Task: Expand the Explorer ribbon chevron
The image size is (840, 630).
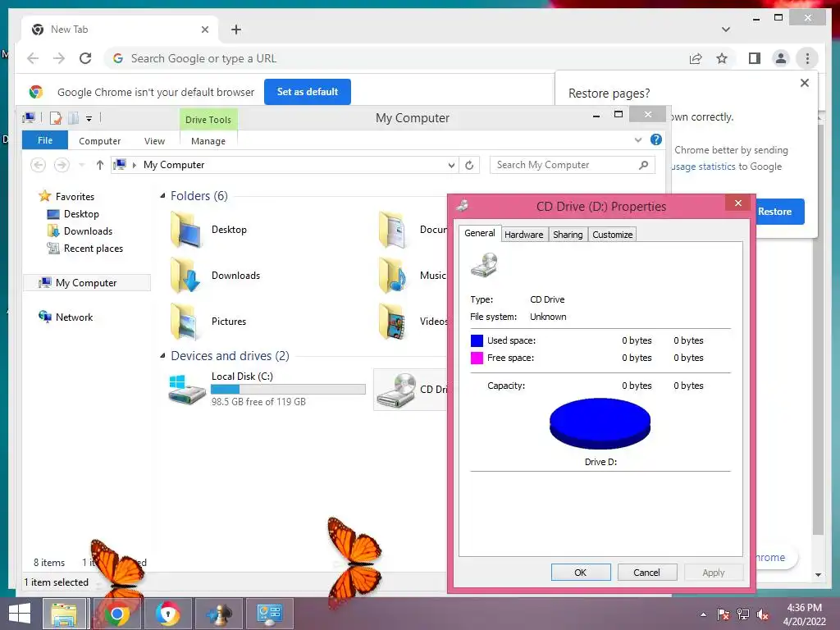Action: point(638,139)
